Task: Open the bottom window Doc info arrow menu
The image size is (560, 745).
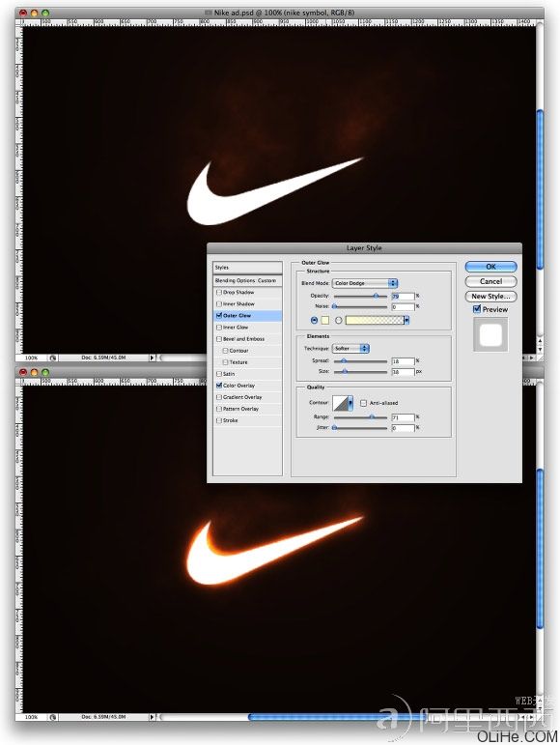Action: coord(152,716)
